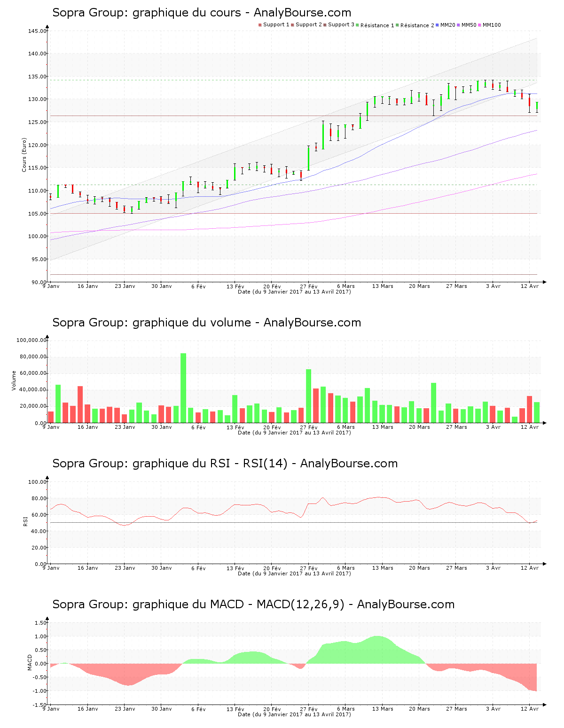Click the 'RSI' vertical axis label
This screenshot has height=728, width=564.
pos(25,521)
